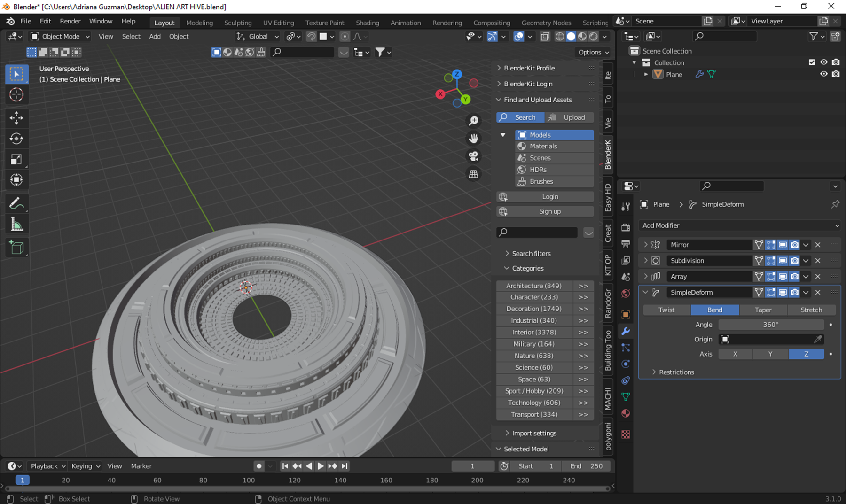The width and height of the screenshot is (846, 504).
Task: Enable auto keying record button
Action: click(258, 466)
